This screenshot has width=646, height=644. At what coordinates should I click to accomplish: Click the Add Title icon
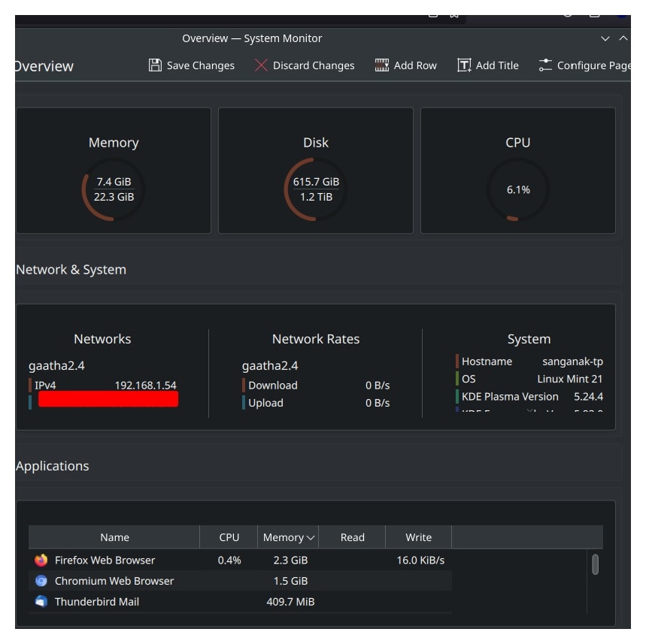tap(464, 65)
